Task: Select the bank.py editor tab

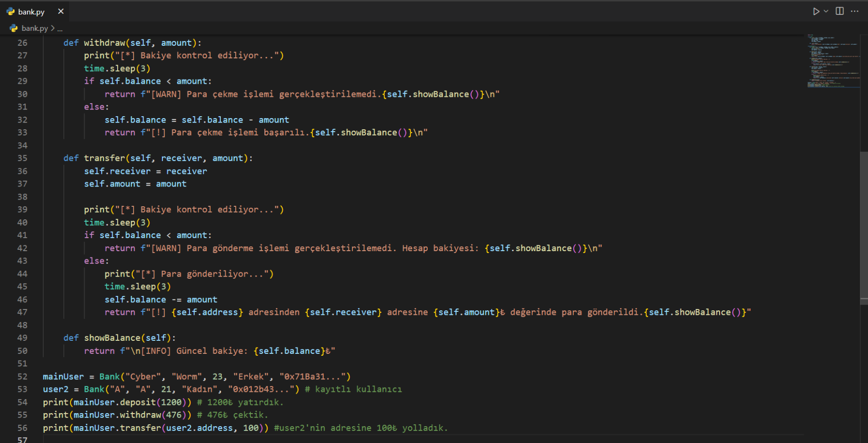Action: click(x=31, y=12)
